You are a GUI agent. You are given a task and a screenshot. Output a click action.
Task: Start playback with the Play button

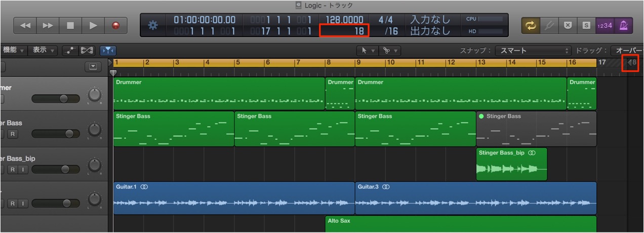click(93, 25)
